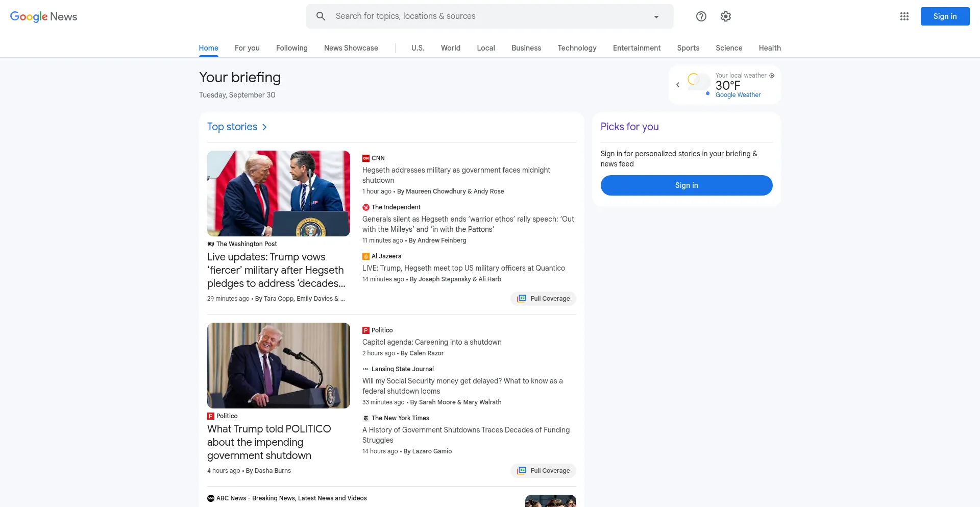
Task: Click the search magnifier icon
Action: click(321, 16)
